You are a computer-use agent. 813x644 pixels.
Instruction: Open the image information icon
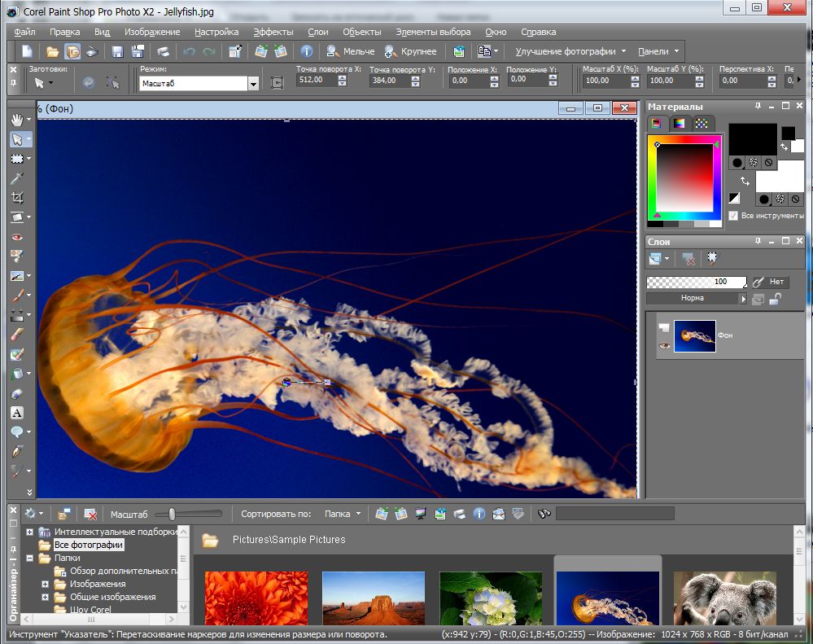click(x=308, y=51)
